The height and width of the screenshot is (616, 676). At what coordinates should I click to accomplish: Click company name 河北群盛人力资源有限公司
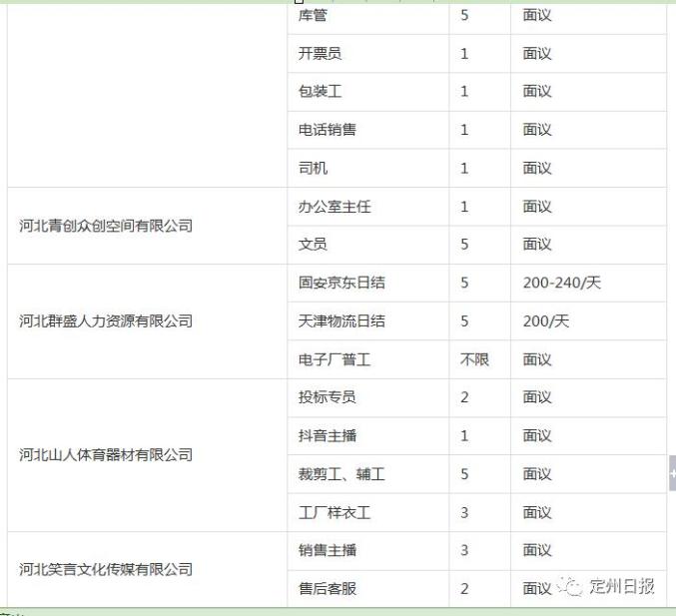106,321
